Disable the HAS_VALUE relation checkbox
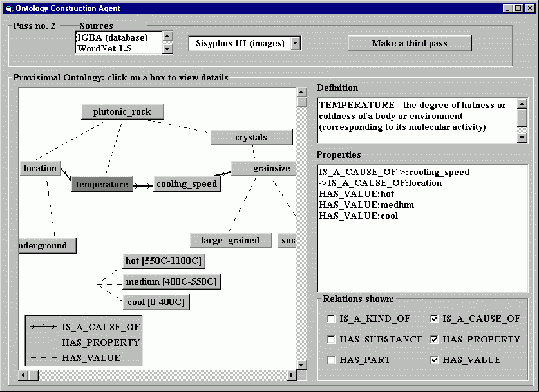This screenshot has width=539, height=392. pyautogui.click(x=434, y=360)
